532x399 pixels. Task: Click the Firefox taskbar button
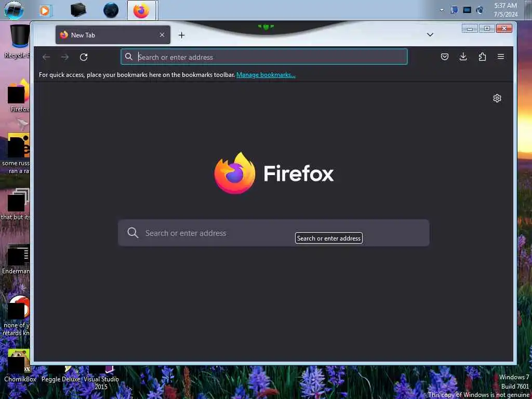click(x=141, y=10)
